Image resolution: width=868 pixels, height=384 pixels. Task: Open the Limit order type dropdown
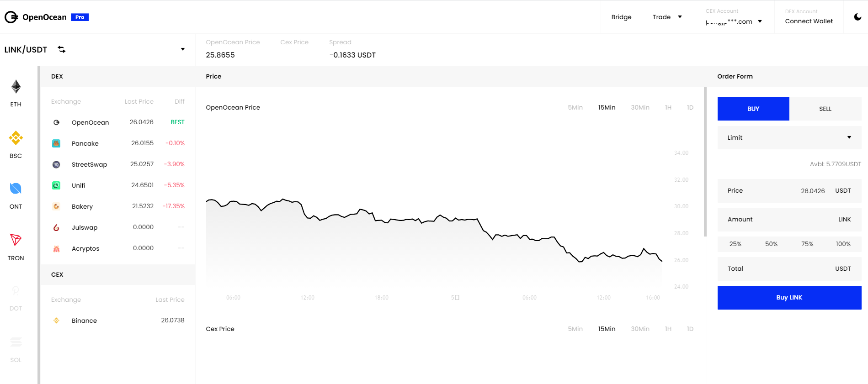coord(789,137)
